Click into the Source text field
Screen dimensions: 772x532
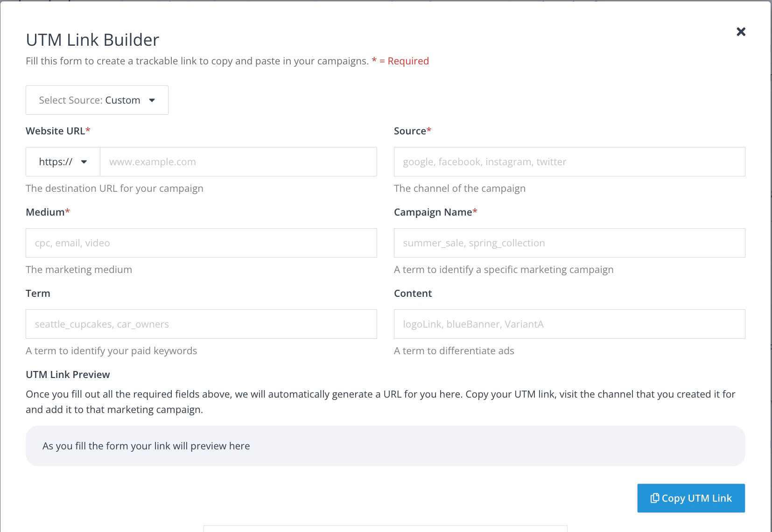point(569,161)
